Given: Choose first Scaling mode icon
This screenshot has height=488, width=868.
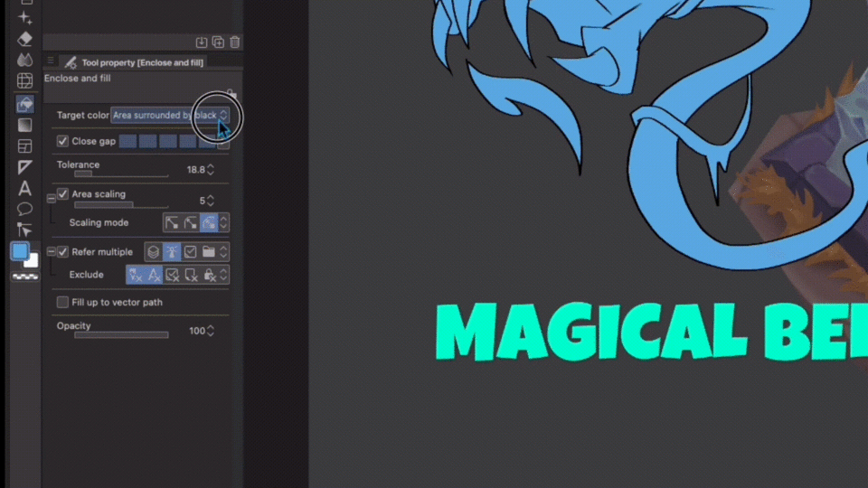Looking at the screenshot, I should [172, 222].
